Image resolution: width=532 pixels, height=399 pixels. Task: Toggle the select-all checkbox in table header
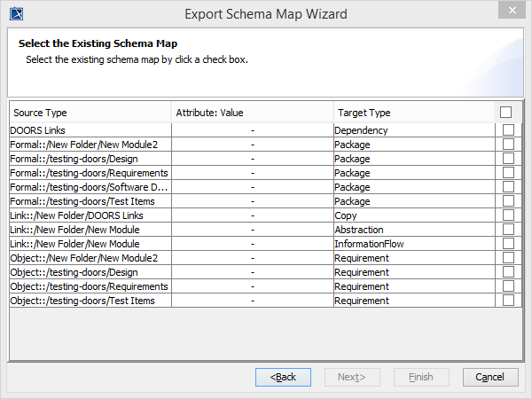[506, 113]
